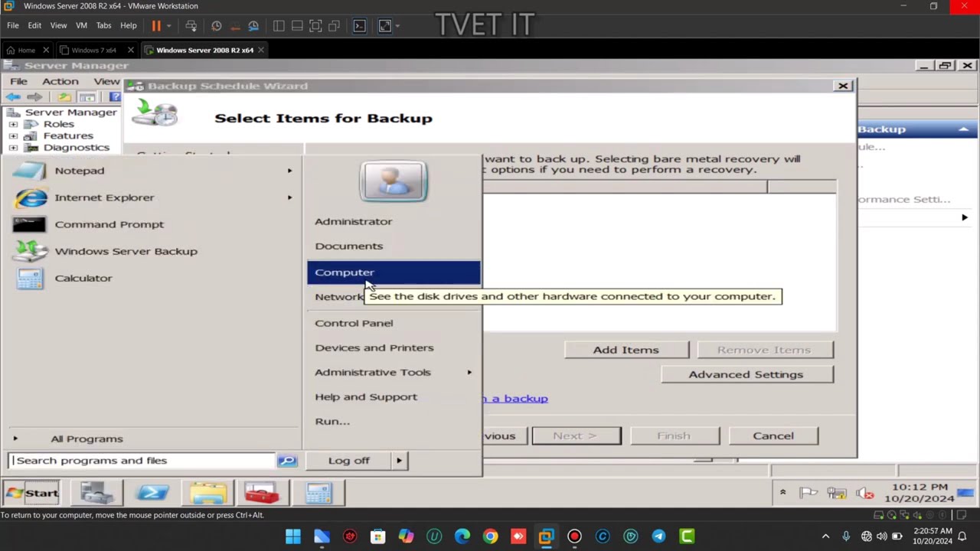Image resolution: width=980 pixels, height=551 pixels.
Task: Cancel the Backup Schedule Wizard
Action: (773, 435)
